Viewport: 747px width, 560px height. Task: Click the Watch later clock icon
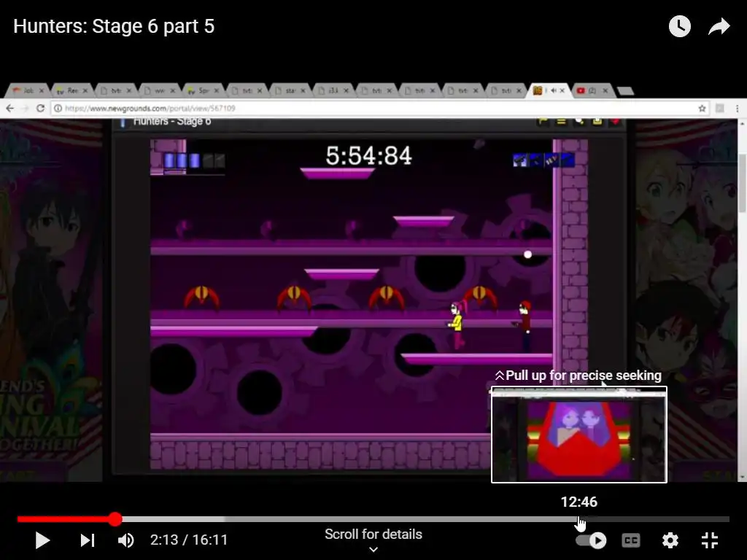click(679, 26)
